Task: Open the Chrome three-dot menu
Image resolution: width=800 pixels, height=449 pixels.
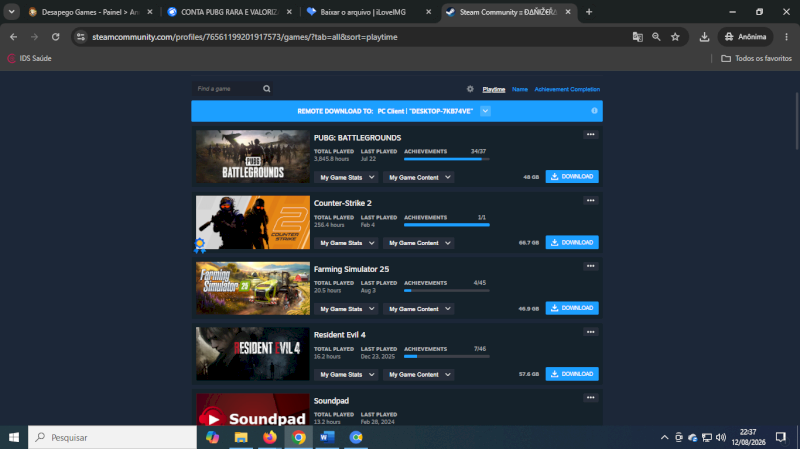Action: point(786,37)
